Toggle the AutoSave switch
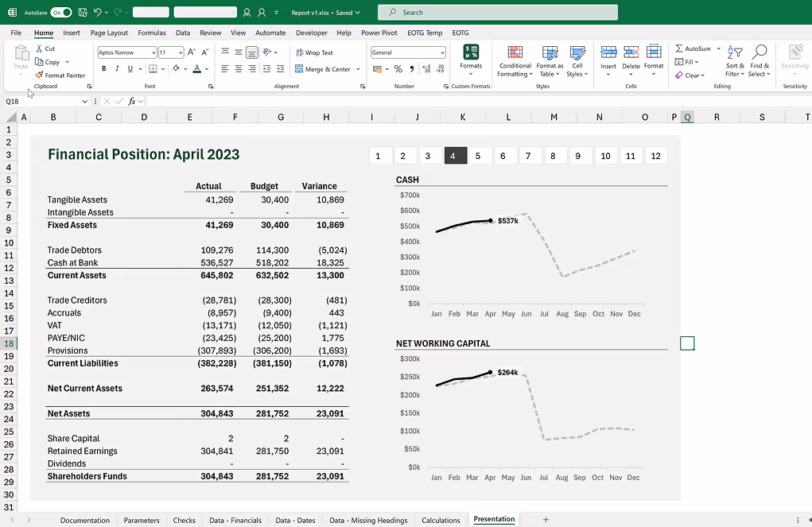This screenshot has width=812, height=527. pos(60,13)
